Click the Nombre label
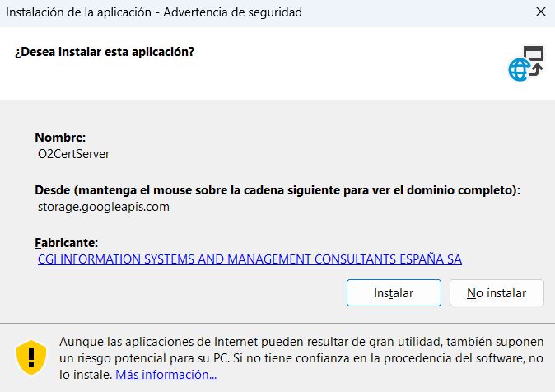The image size is (555, 392). coord(60,137)
